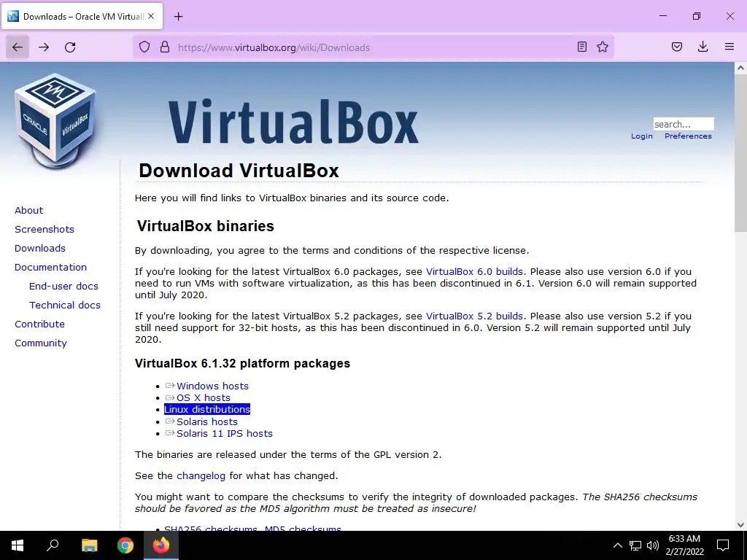Open the Community sidebar link
Image resolution: width=747 pixels, height=560 pixels.
point(41,343)
